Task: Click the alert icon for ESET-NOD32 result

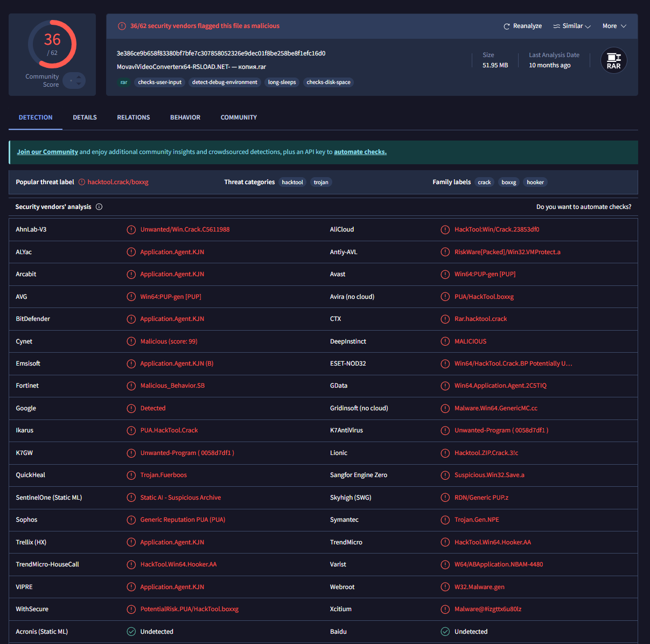Action: click(445, 363)
